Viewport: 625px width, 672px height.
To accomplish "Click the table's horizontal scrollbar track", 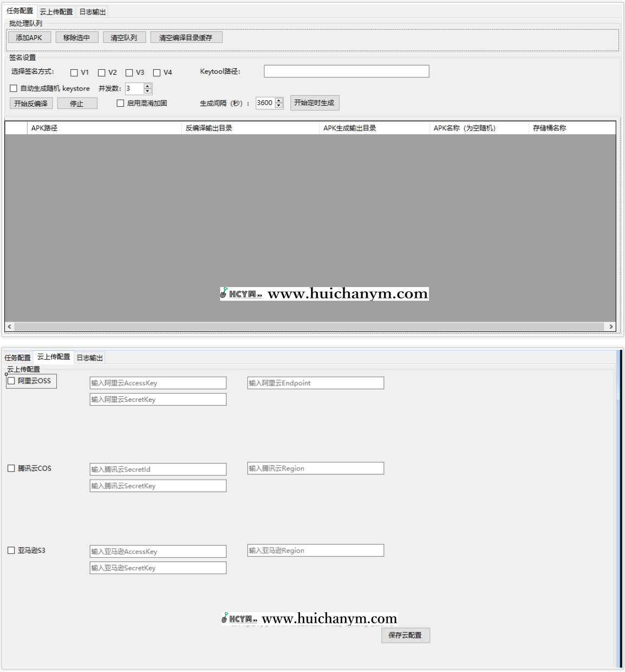I will click(x=310, y=327).
